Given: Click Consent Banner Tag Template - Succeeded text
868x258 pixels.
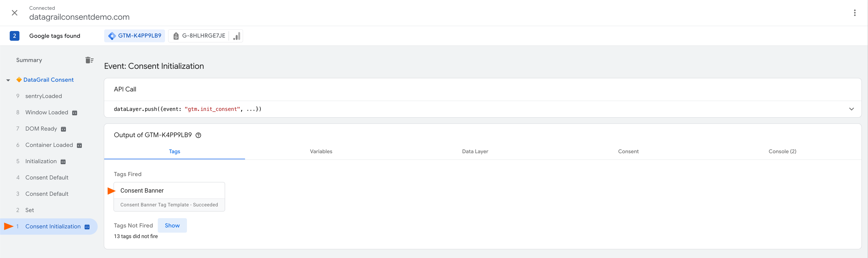Looking at the screenshot, I should [169, 205].
